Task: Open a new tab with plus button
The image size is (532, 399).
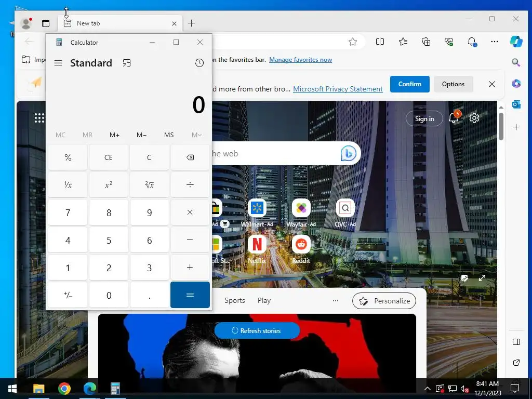Action: coord(191,23)
